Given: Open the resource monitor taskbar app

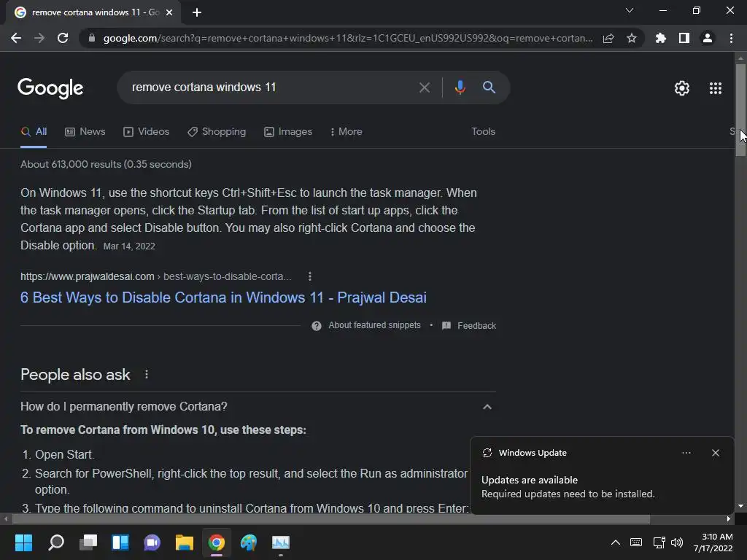Looking at the screenshot, I should pos(281,542).
